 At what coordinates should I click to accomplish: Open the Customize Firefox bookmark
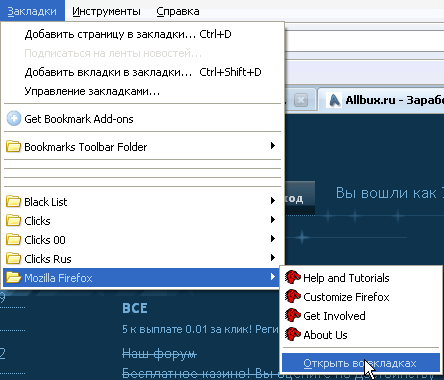click(x=346, y=297)
